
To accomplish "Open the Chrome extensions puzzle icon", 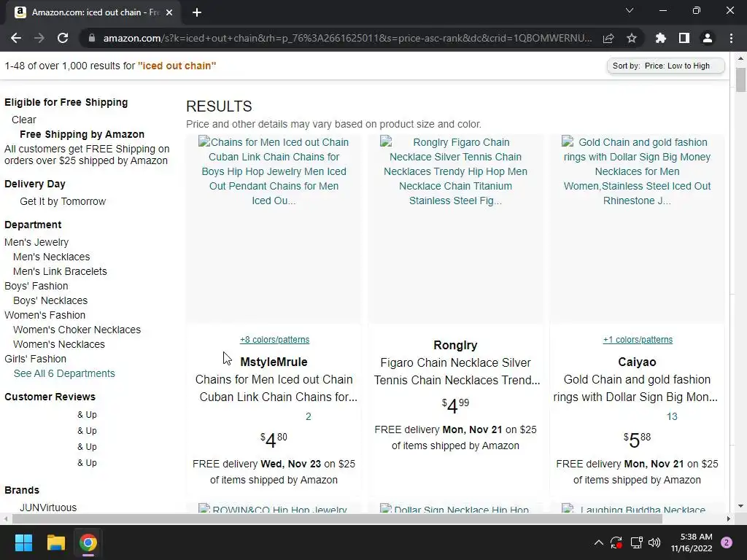I will [x=661, y=38].
